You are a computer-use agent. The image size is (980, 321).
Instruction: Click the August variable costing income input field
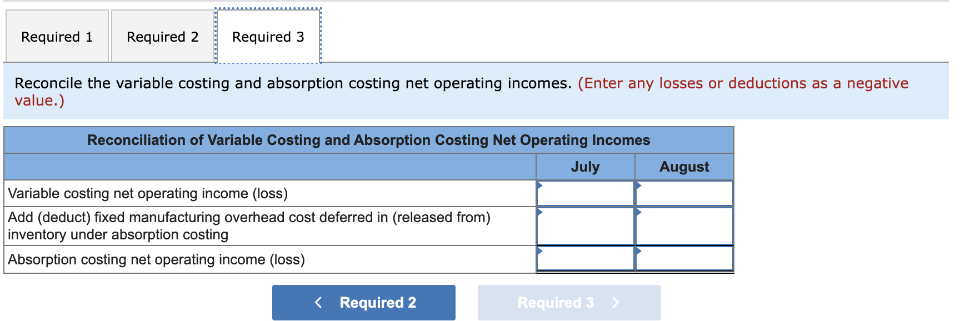coord(684,194)
